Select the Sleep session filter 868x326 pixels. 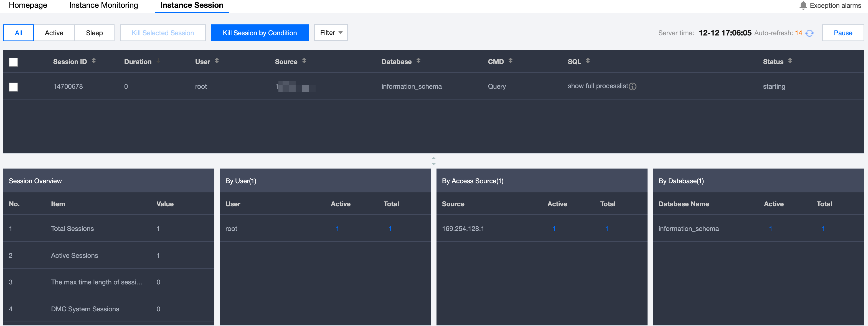point(94,33)
